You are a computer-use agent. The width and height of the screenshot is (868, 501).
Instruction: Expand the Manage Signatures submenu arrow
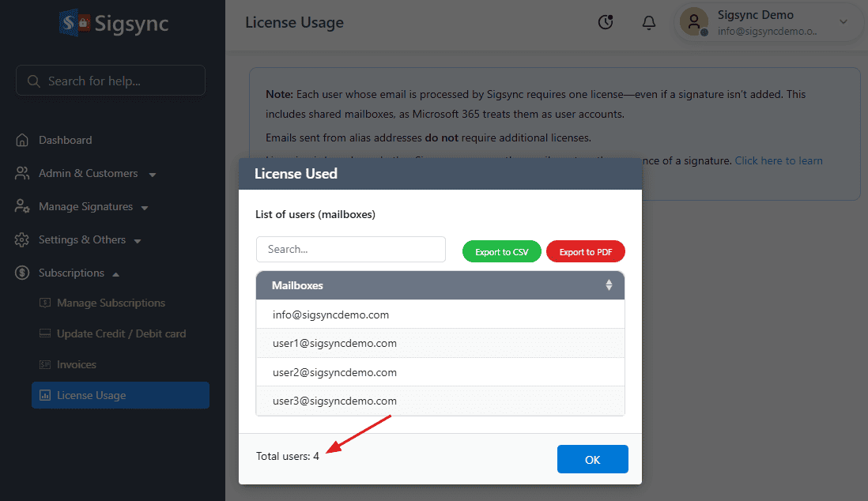pyautogui.click(x=145, y=207)
